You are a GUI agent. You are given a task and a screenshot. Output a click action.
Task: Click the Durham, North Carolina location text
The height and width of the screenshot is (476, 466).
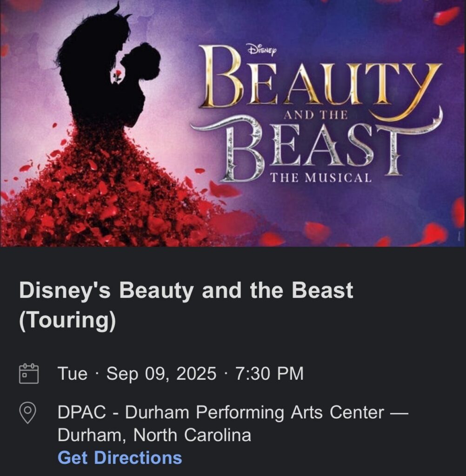click(154, 435)
